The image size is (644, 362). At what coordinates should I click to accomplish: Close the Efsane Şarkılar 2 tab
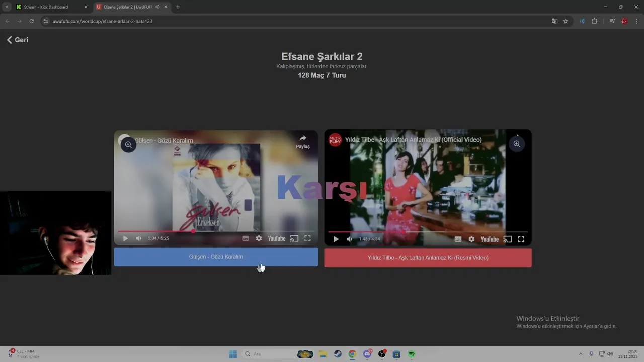point(166,7)
